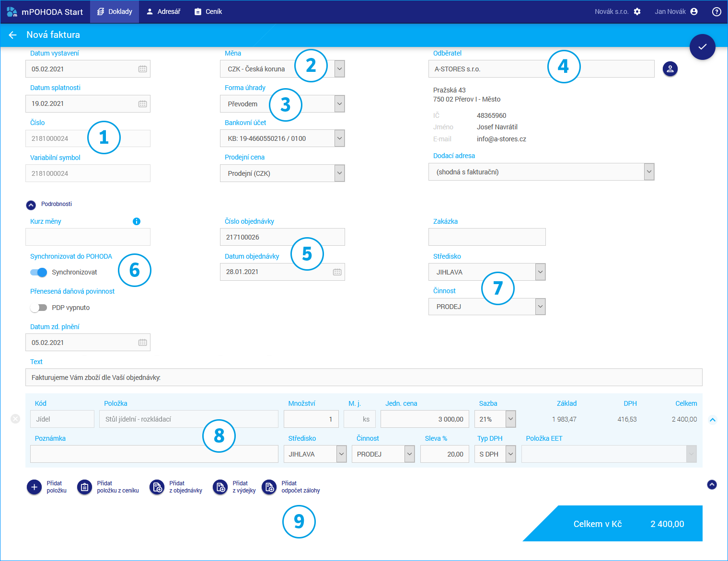Open the Sazba 21% dropdown
Screen dimensions: 728x561
tap(510, 419)
